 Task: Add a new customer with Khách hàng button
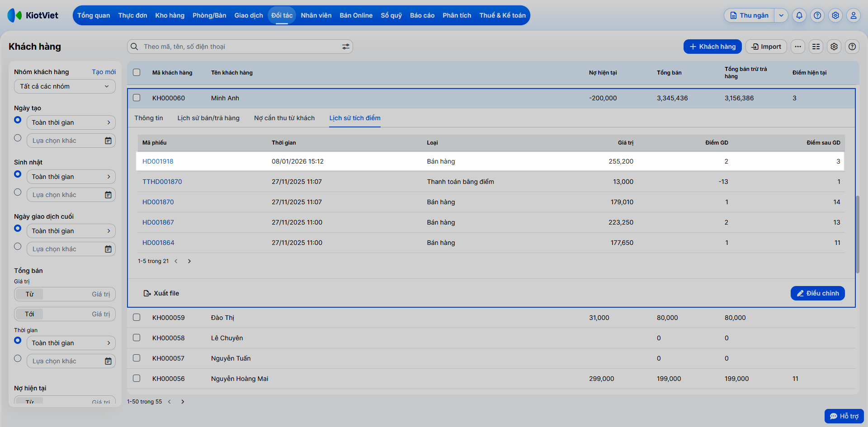tap(712, 47)
